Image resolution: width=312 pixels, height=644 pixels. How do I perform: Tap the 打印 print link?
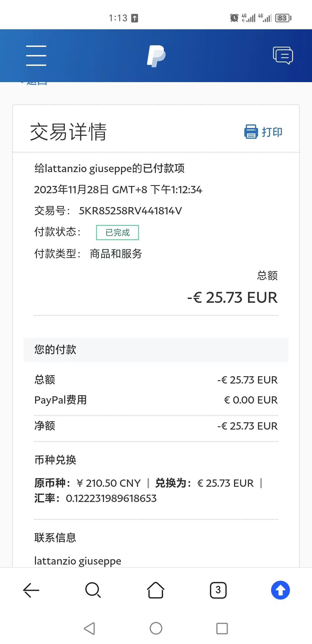pos(272,132)
